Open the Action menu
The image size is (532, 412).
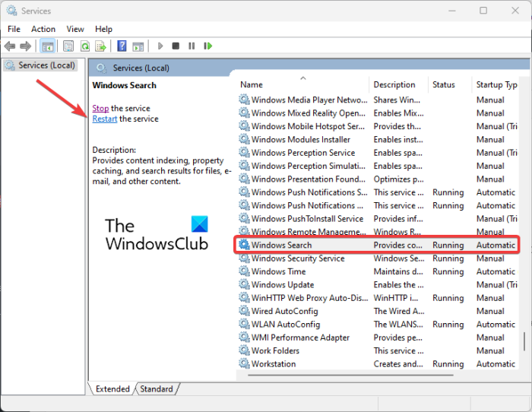tap(43, 29)
